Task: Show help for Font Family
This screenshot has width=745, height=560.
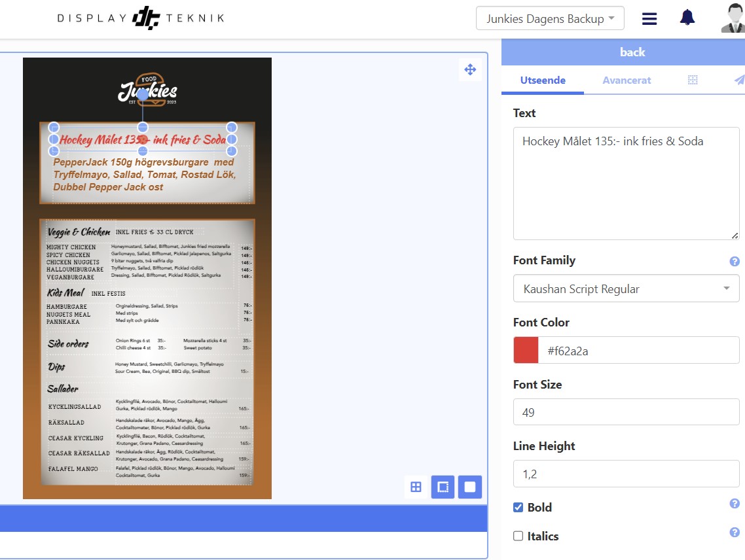Action: pyautogui.click(x=734, y=261)
